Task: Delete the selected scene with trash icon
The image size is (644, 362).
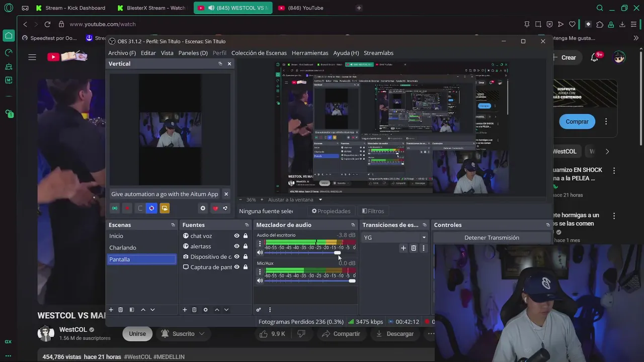Action: pyautogui.click(x=121, y=310)
